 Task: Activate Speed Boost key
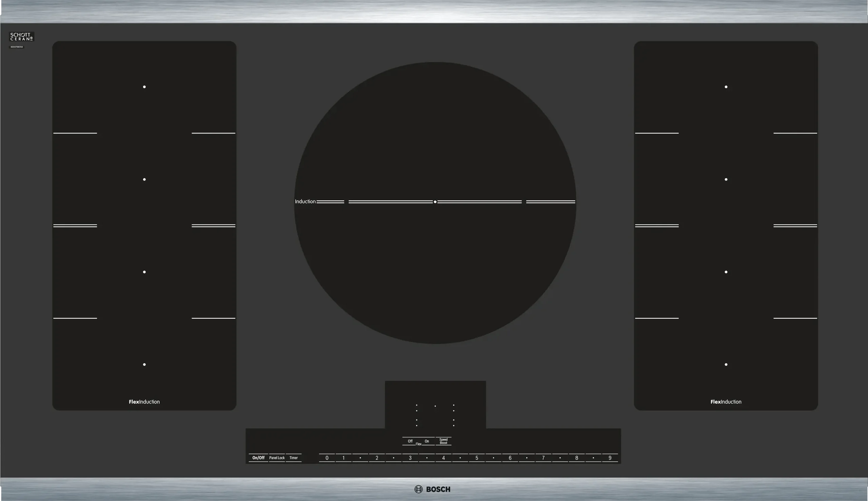pyautogui.click(x=443, y=441)
